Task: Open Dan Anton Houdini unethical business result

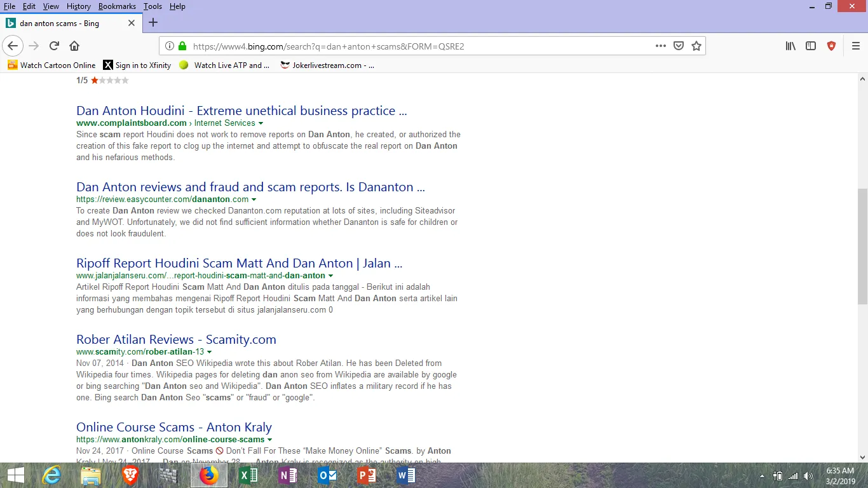Action: pyautogui.click(x=241, y=111)
